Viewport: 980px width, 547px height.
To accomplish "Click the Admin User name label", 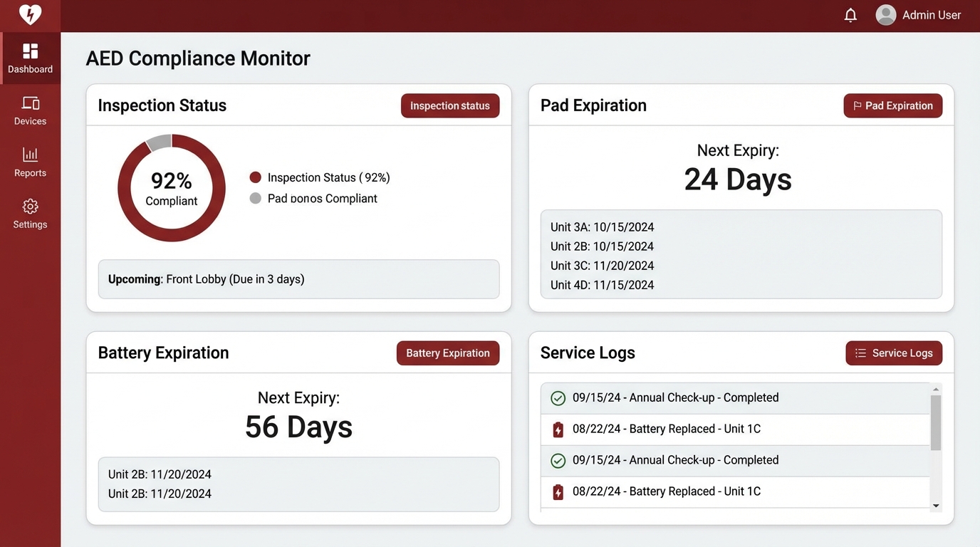I will click(932, 15).
